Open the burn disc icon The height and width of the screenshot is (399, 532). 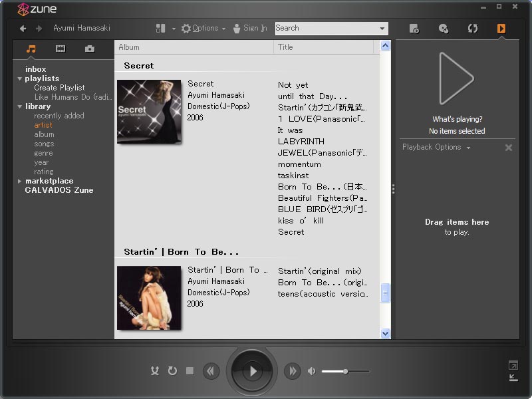[x=443, y=29]
